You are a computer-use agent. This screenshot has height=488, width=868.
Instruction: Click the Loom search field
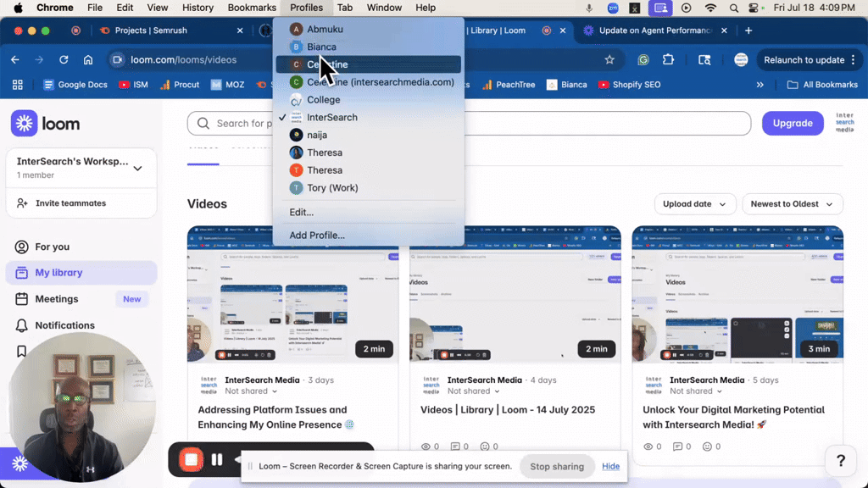pos(468,124)
